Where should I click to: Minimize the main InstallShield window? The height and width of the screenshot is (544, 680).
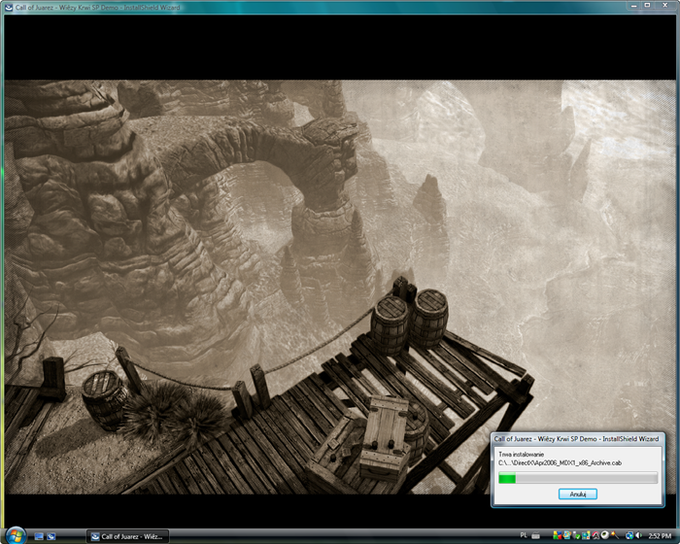(634, 6)
